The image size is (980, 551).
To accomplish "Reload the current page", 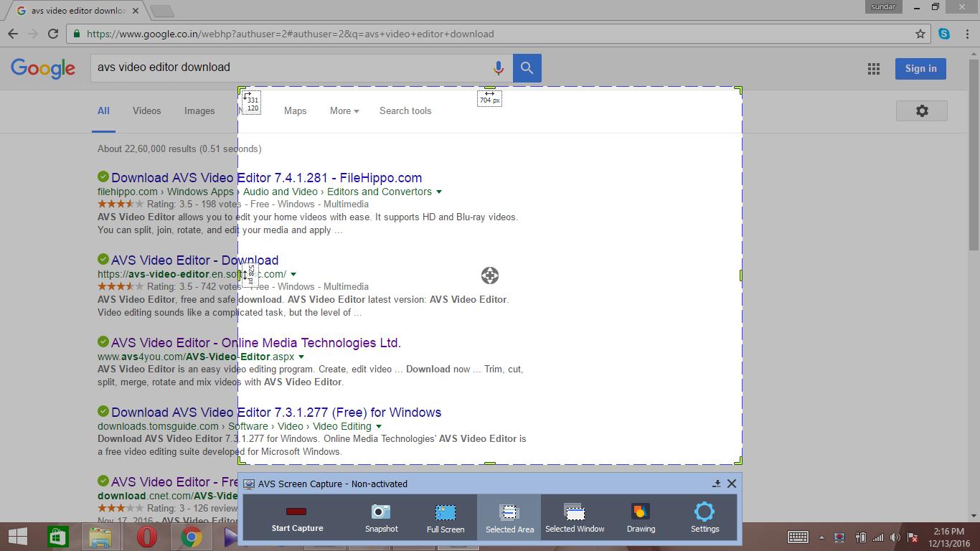I will click(52, 34).
